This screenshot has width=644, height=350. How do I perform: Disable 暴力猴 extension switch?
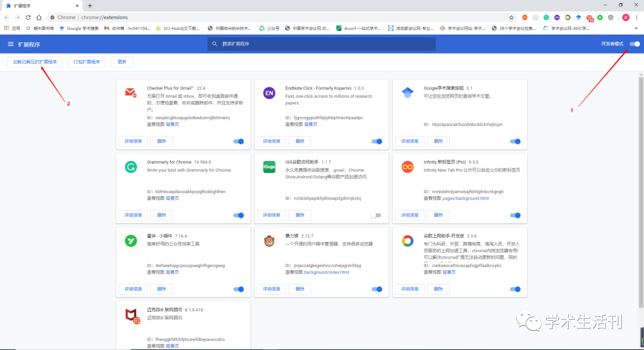point(377,289)
